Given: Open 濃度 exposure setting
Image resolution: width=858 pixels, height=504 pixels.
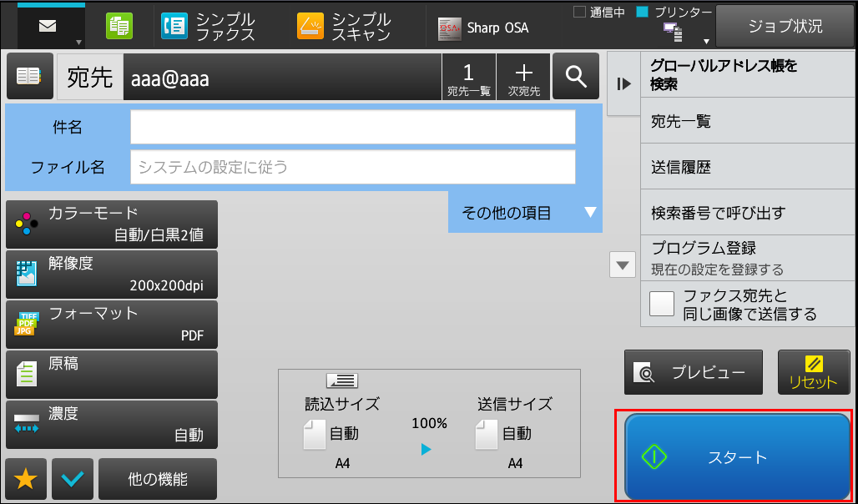Looking at the screenshot, I should [112, 425].
